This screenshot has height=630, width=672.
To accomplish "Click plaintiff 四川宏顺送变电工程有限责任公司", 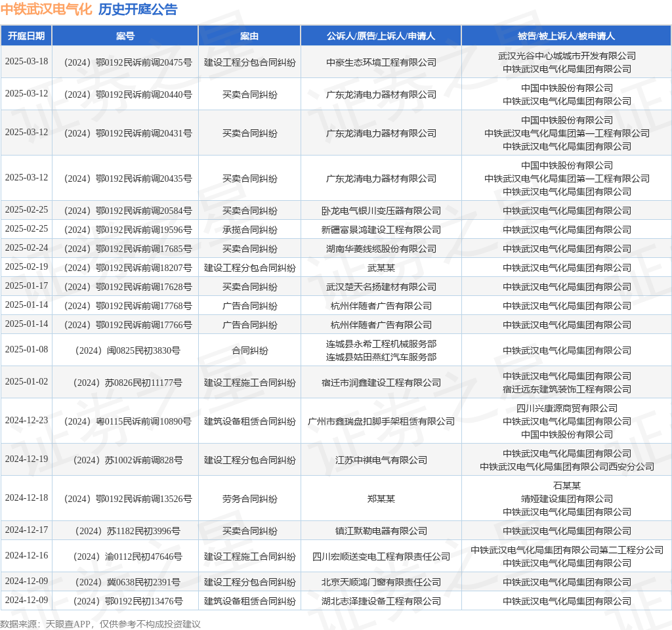I will pos(381,556).
